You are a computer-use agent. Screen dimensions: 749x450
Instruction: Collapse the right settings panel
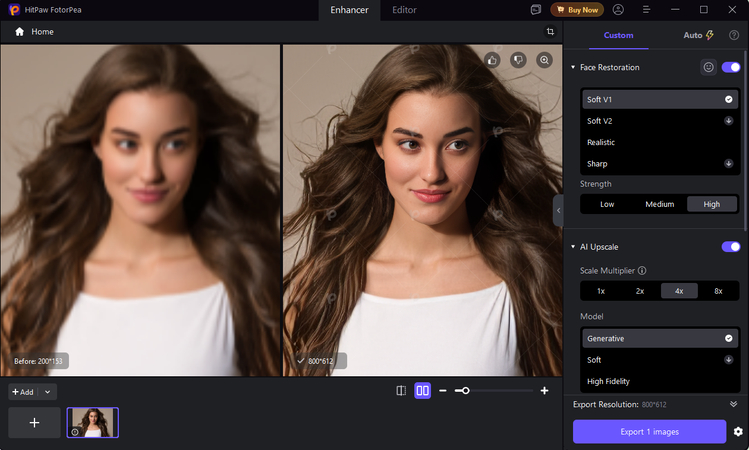[x=558, y=210]
